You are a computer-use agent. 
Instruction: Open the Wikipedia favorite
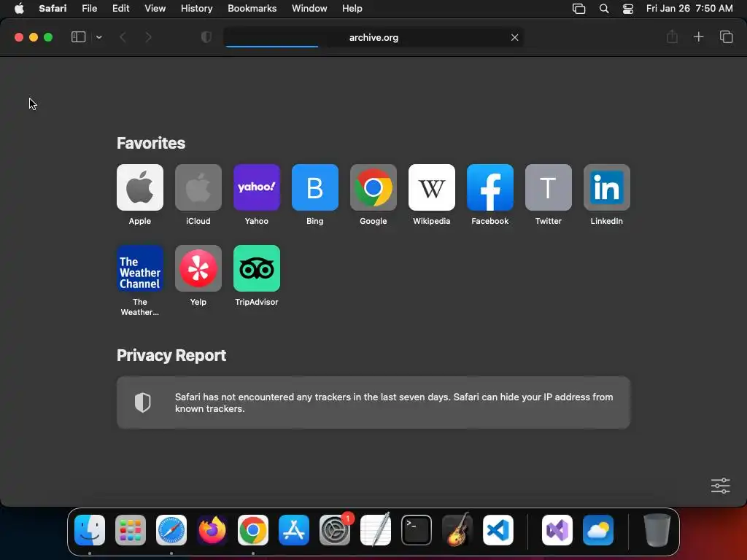coord(432,187)
